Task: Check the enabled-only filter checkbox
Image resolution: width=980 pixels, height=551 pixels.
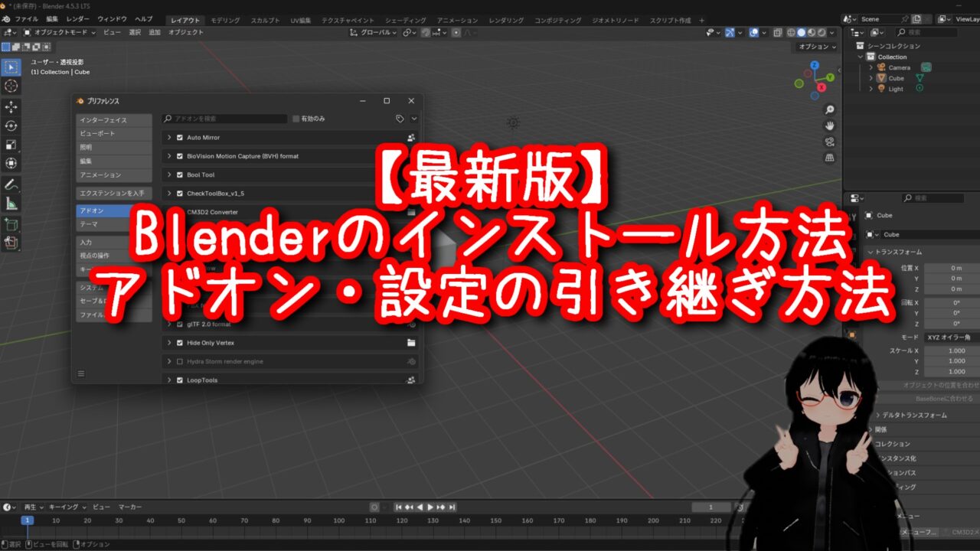Action: point(296,119)
